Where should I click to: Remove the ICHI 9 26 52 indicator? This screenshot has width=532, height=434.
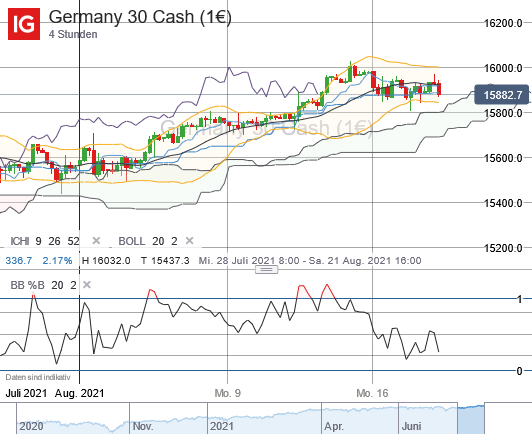(96, 241)
